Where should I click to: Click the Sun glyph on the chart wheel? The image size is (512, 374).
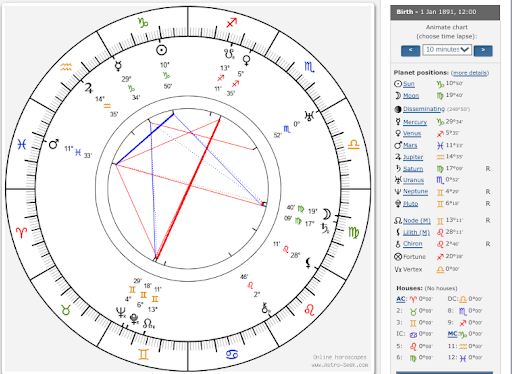[x=161, y=50]
